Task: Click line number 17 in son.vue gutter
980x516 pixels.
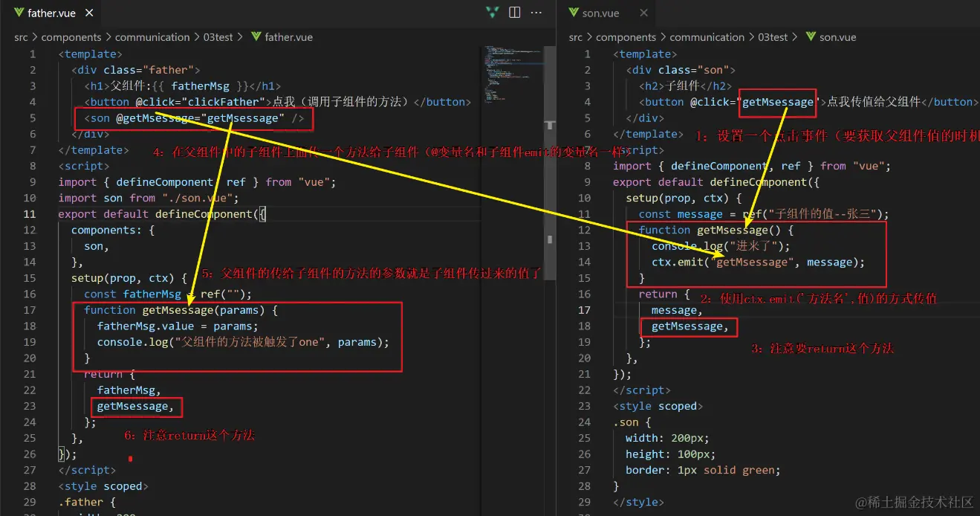Action: (x=584, y=310)
